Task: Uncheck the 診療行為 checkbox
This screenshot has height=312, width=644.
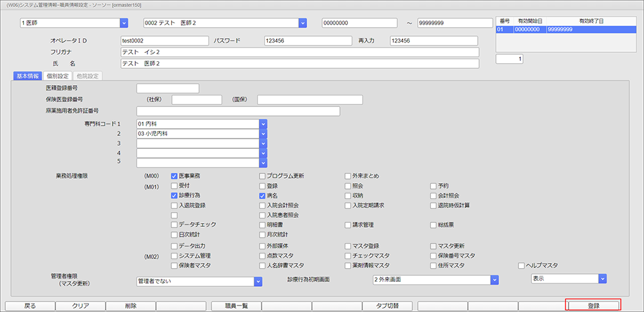Action: pyautogui.click(x=174, y=195)
